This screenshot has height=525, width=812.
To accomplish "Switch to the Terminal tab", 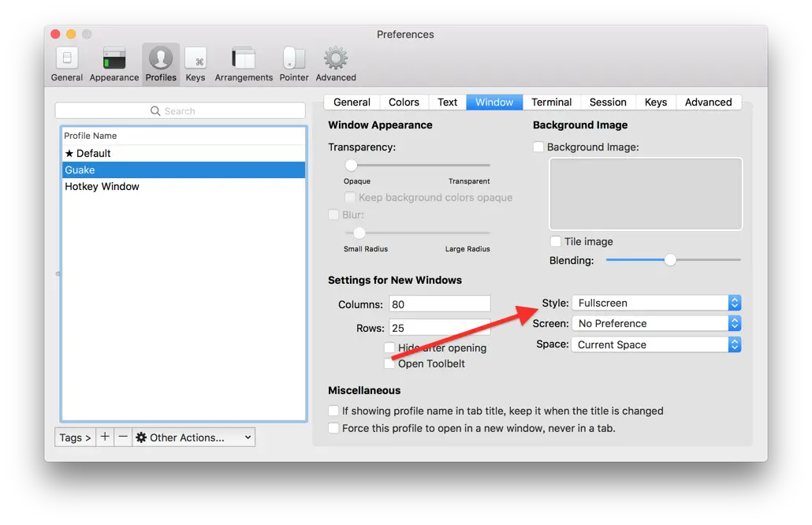I will point(552,102).
